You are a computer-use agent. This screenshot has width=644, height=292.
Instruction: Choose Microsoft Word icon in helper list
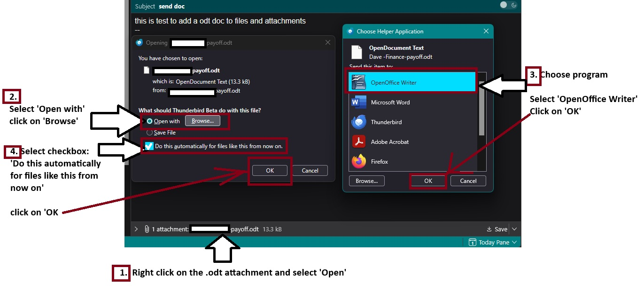click(359, 102)
